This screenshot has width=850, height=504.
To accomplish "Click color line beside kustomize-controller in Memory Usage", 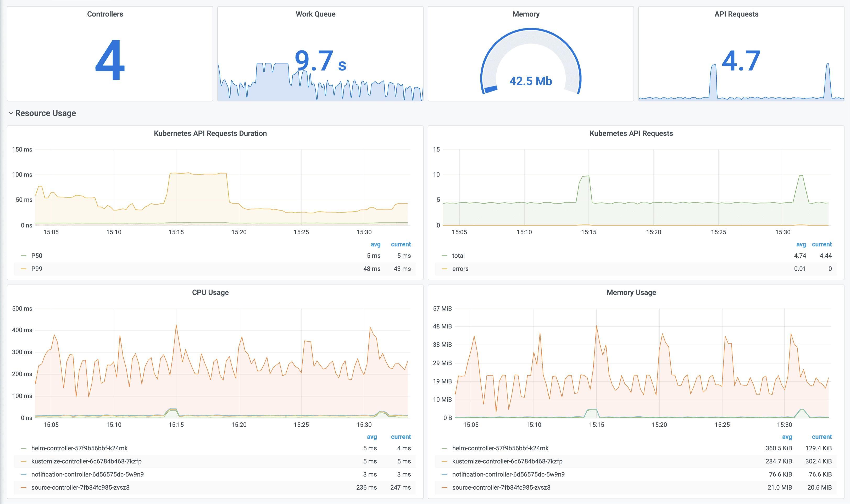I will coord(444,462).
